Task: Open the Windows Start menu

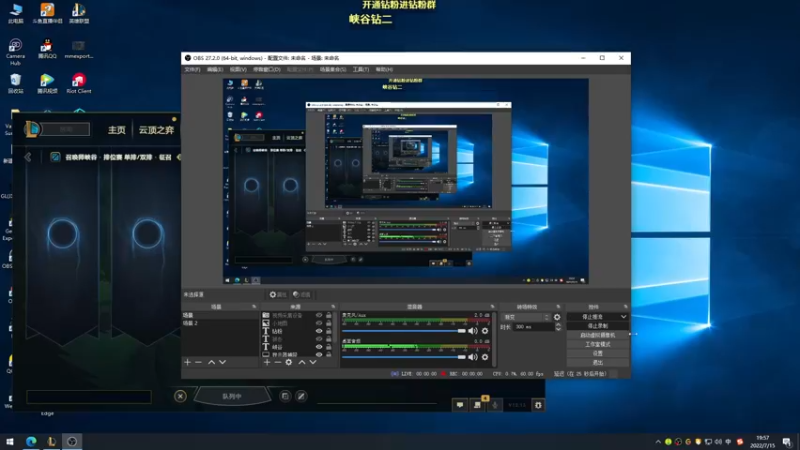Action: 10,441
